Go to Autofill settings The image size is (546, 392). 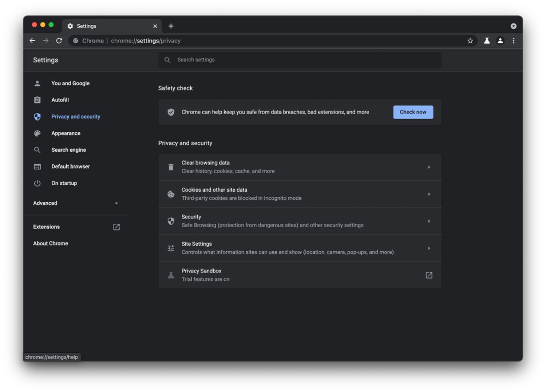tap(60, 100)
